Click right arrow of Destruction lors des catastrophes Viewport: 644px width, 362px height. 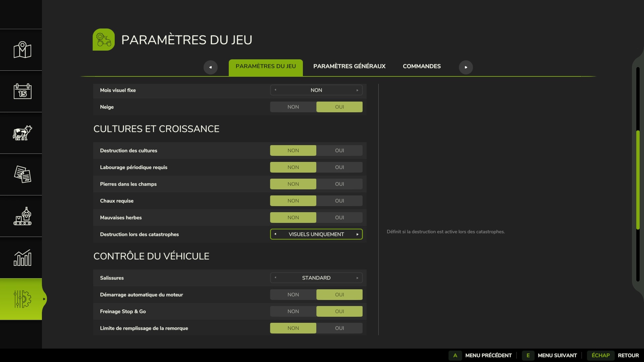coord(357,234)
